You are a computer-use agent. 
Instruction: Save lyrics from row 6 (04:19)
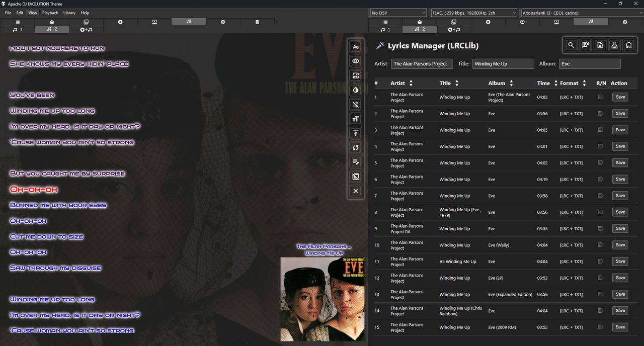[620, 179]
